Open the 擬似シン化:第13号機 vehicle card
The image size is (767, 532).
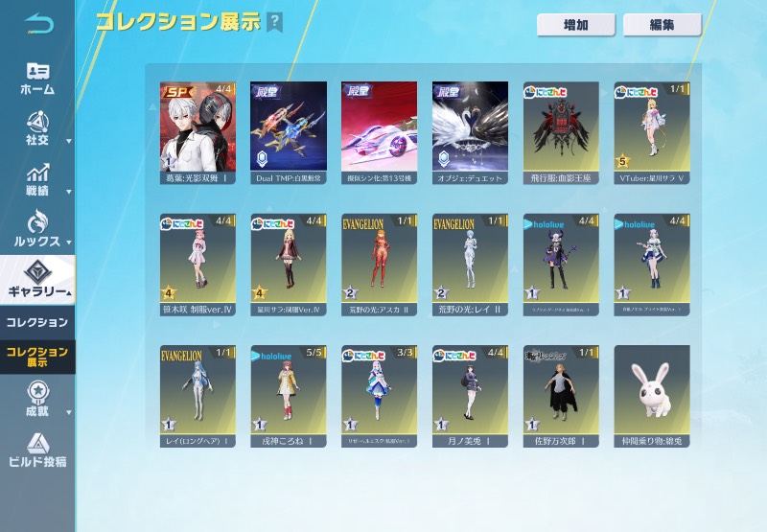pos(379,133)
